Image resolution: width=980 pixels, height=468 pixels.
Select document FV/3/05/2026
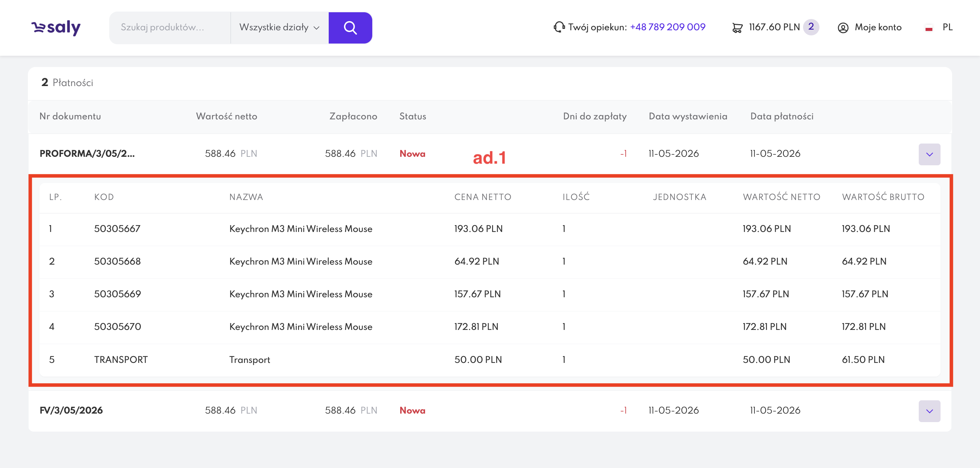tap(71, 410)
